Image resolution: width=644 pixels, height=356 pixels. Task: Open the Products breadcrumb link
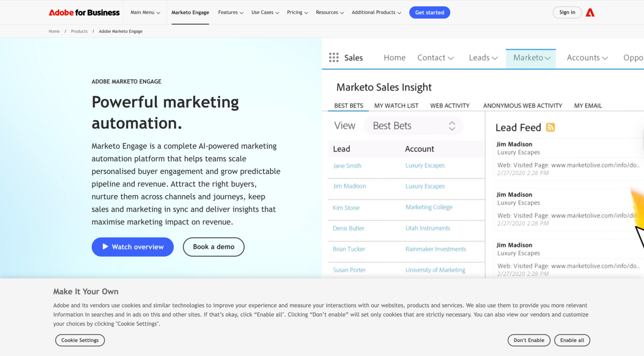pos(79,31)
